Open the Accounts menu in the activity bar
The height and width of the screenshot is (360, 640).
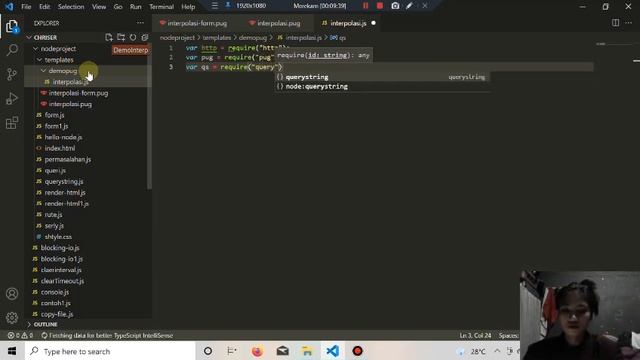(12, 293)
